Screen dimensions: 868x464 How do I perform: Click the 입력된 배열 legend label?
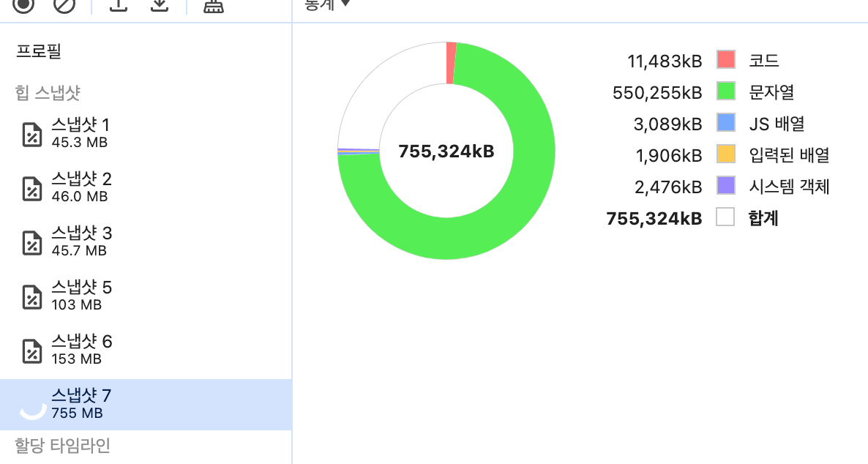point(790,155)
